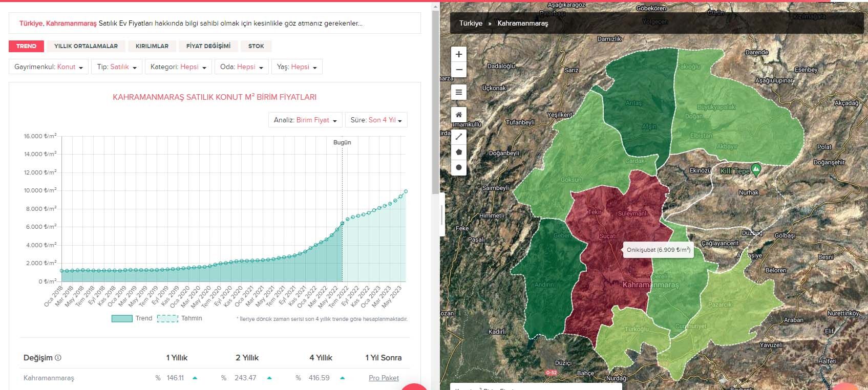The image size is (868, 390).
Task: Select the Pazarcık district label on map
Action: 719,305
